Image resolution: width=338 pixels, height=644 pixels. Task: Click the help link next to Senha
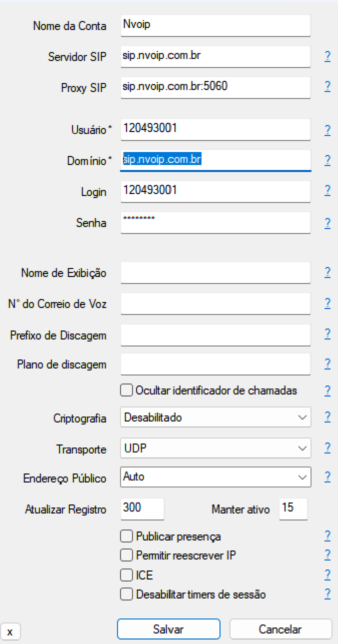pos(327,222)
